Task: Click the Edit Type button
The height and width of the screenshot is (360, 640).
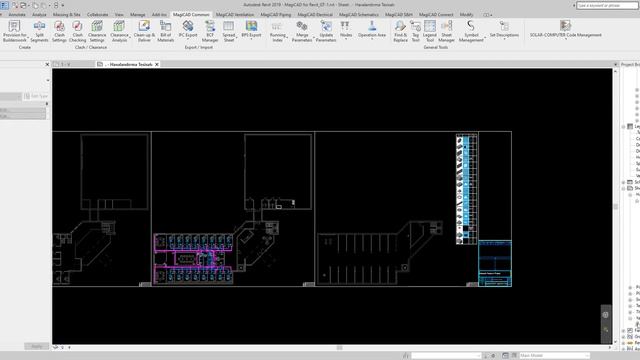Action: pos(36,96)
